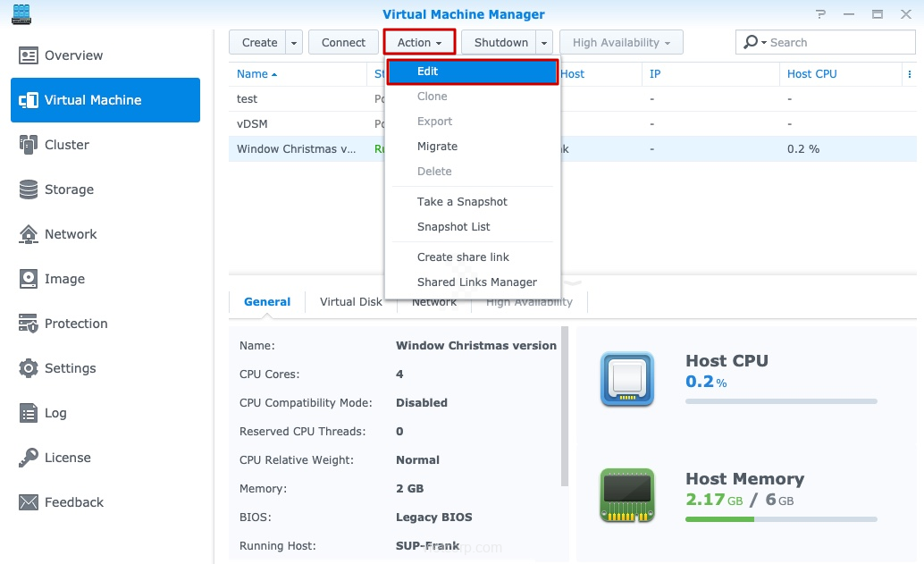This screenshot has width=924, height=564.
Task: Open the Overview sidebar icon
Action: 29,55
